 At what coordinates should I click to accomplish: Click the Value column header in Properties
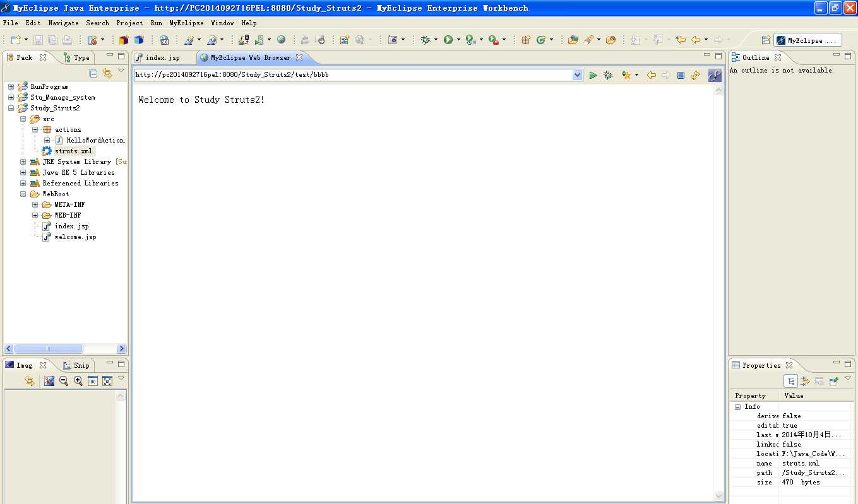(816, 396)
